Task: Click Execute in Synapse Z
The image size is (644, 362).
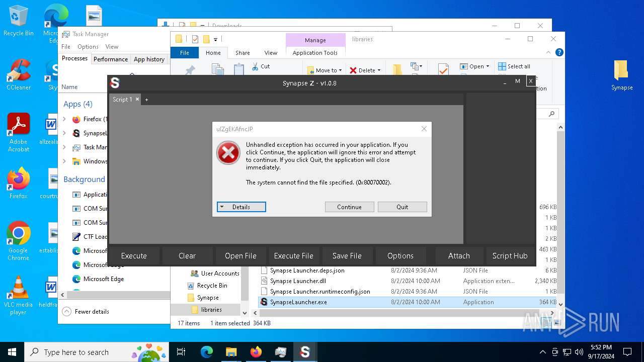Action: (134, 256)
